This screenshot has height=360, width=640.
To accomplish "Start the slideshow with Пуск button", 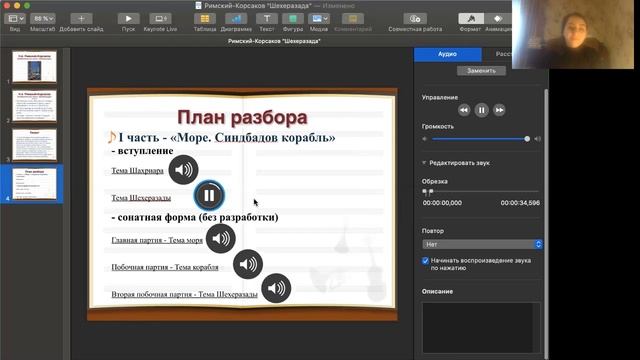I will tap(128, 19).
